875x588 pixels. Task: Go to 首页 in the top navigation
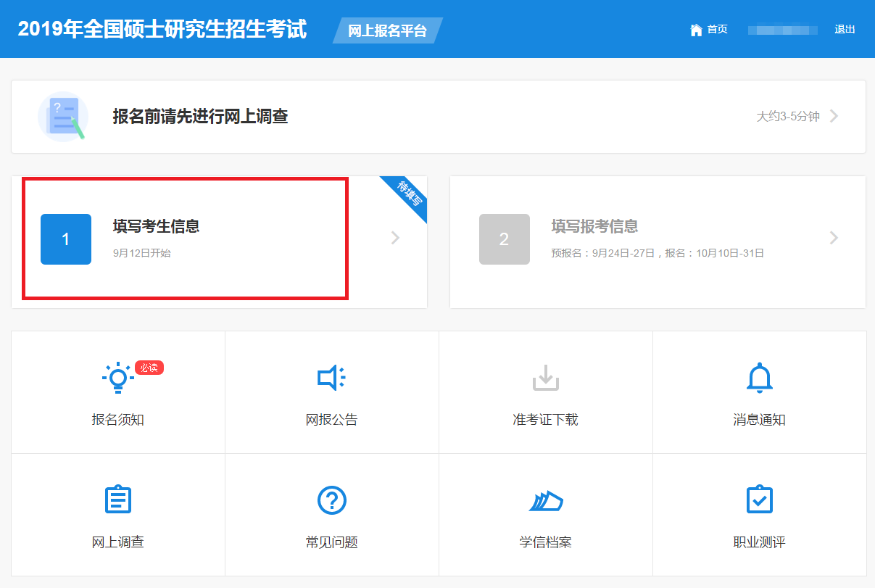(717, 30)
